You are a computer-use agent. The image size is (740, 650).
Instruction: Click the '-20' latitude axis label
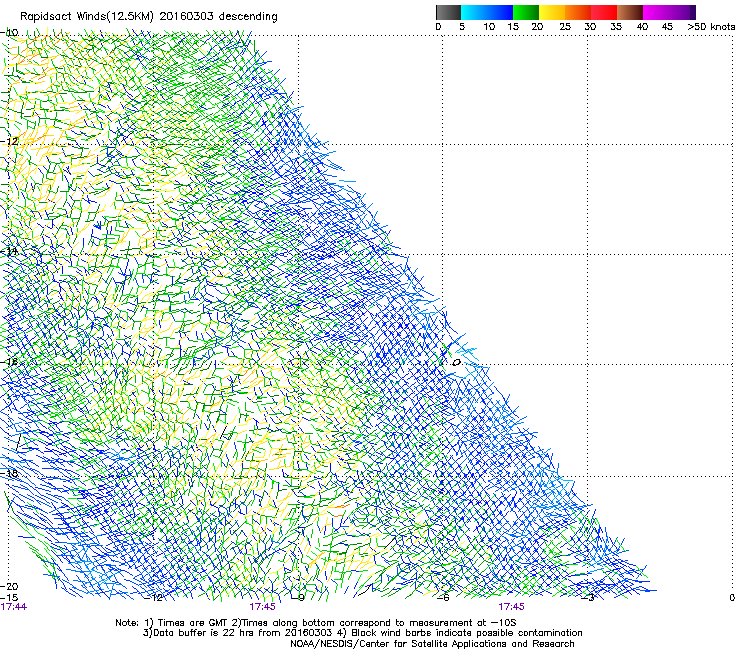point(10,586)
